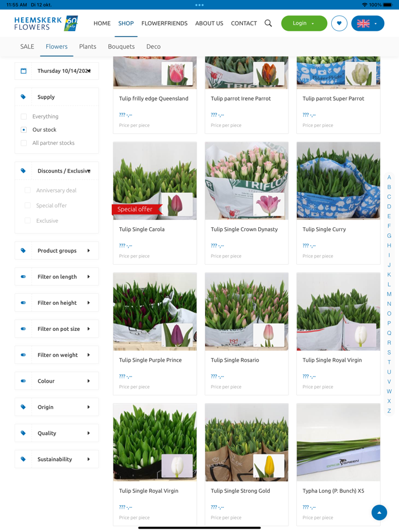This screenshot has height=532, width=399.
Task: Tap the Heemskerk Flowers logo
Action: coord(46,23)
